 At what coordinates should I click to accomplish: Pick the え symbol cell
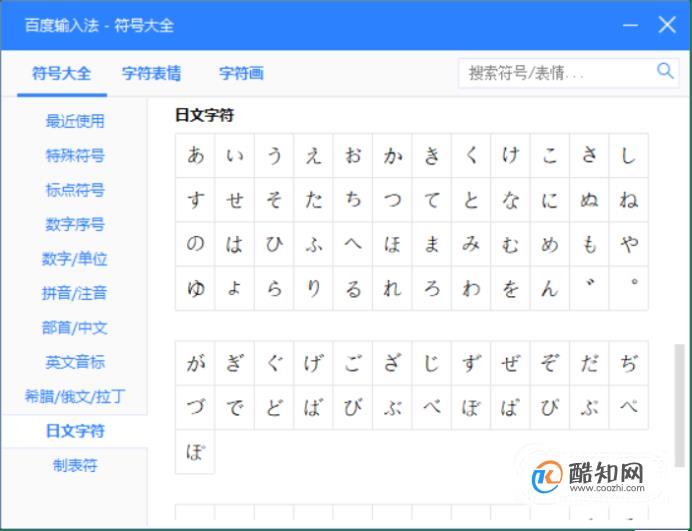[313, 155]
